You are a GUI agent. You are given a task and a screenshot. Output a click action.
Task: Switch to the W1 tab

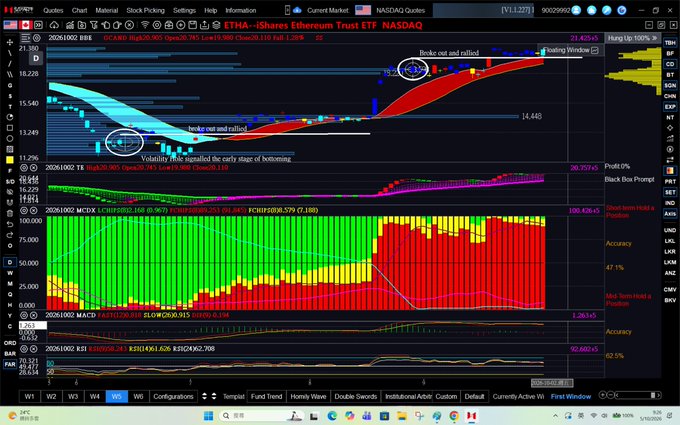(29, 396)
